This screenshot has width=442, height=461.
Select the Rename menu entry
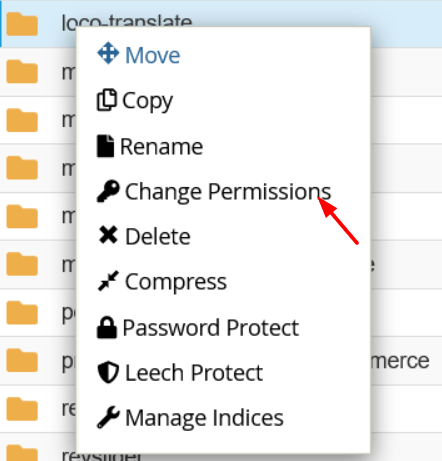[x=161, y=147]
